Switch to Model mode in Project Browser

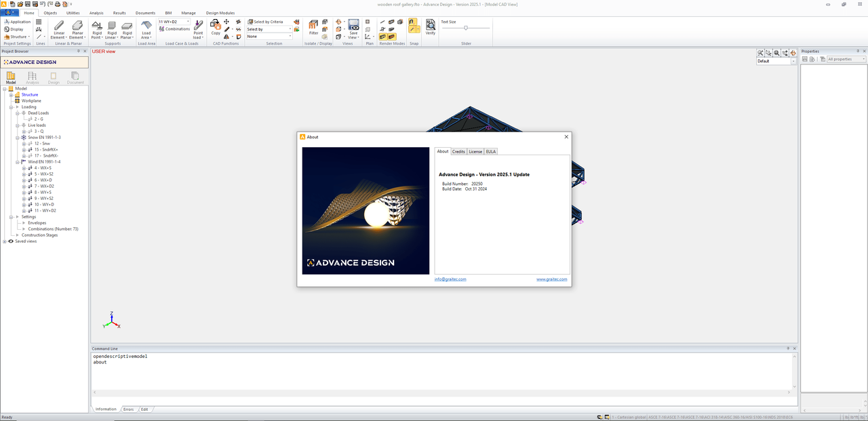[11, 77]
